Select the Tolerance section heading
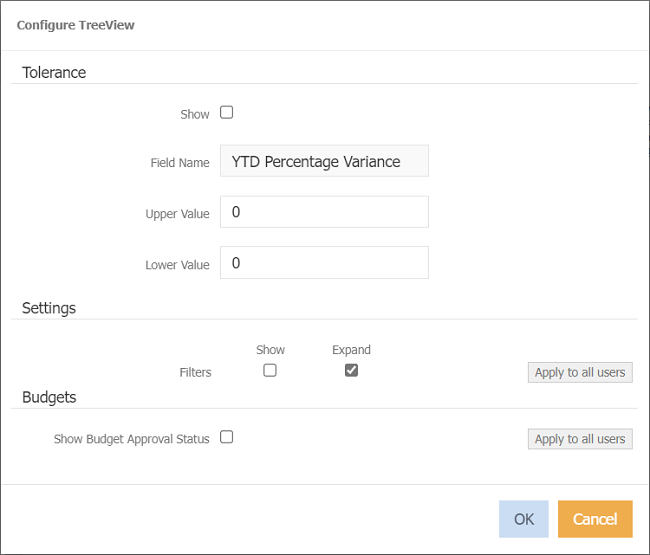The image size is (650, 555). pyautogui.click(x=54, y=73)
